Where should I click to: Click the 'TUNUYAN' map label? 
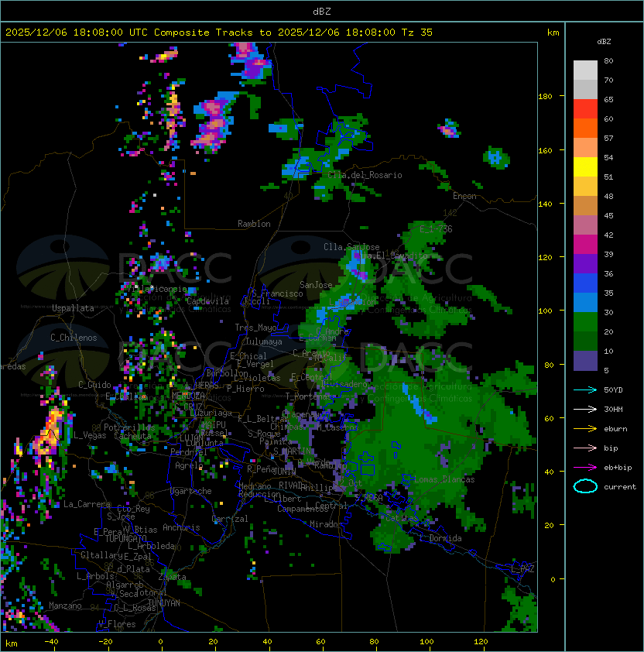coord(164,603)
